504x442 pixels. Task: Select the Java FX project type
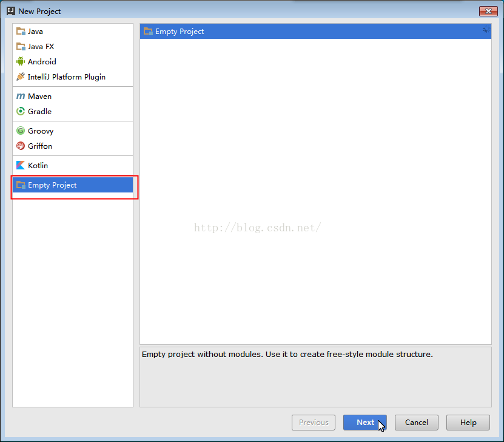[73, 46]
